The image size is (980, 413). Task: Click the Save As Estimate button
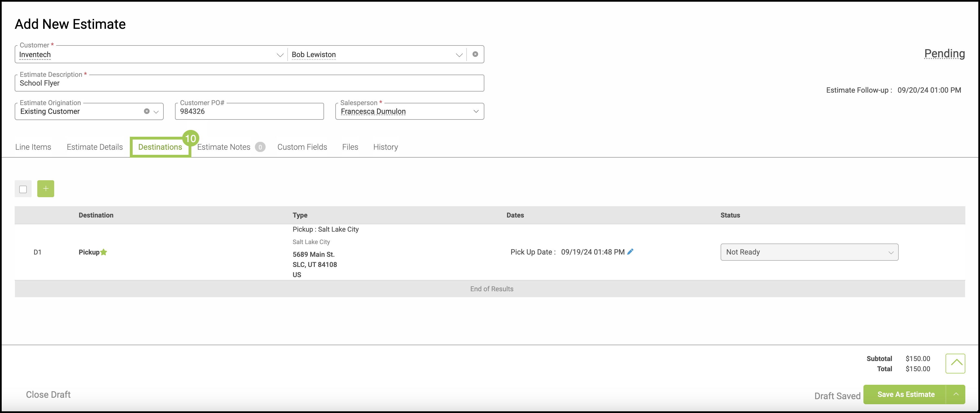[x=905, y=394]
